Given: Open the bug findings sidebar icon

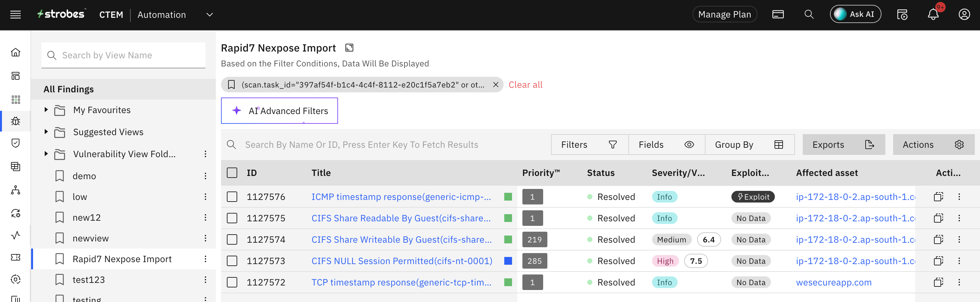Looking at the screenshot, I should tap(16, 121).
